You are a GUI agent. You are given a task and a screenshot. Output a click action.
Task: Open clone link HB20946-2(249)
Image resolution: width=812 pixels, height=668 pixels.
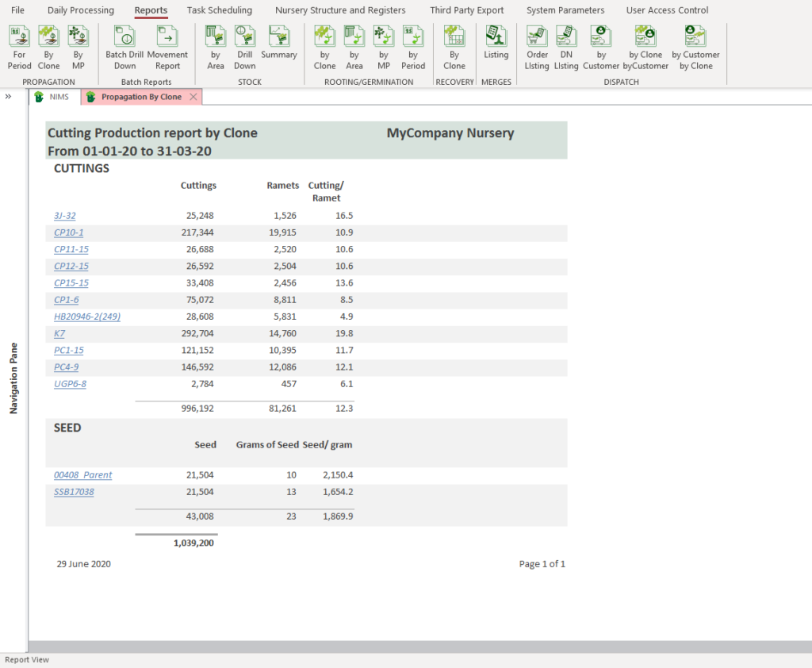point(87,317)
